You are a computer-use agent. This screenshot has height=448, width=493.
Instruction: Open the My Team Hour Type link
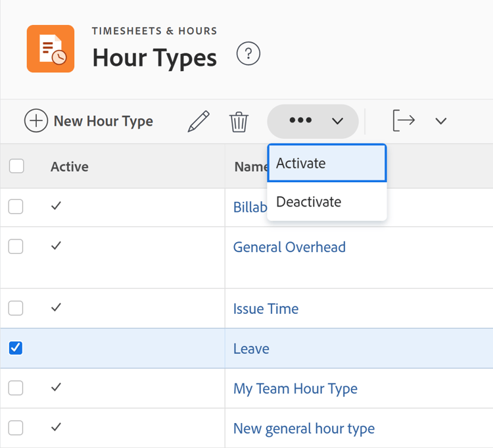click(295, 389)
